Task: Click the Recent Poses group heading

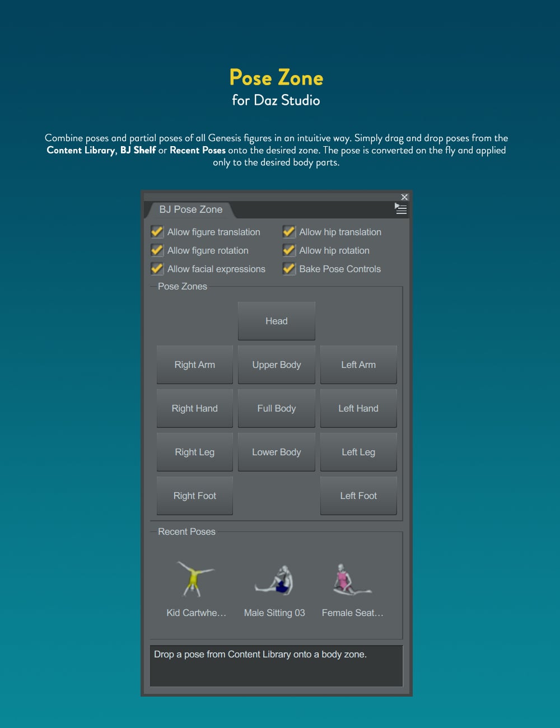Action: (x=186, y=531)
